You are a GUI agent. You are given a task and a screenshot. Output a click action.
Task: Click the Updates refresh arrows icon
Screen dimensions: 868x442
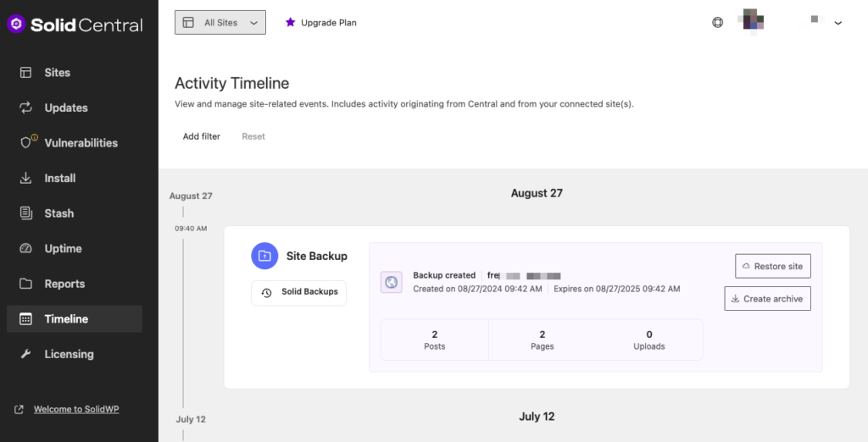point(26,108)
